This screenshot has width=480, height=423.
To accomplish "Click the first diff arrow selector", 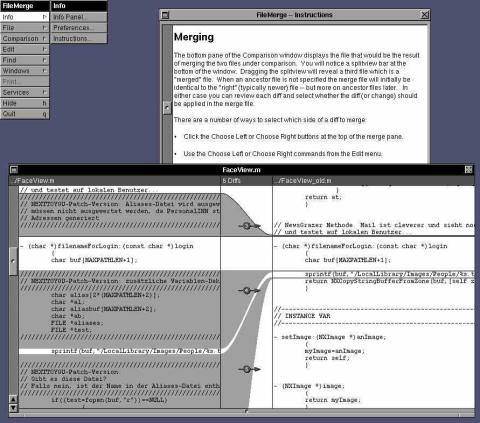I will [249, 226].
